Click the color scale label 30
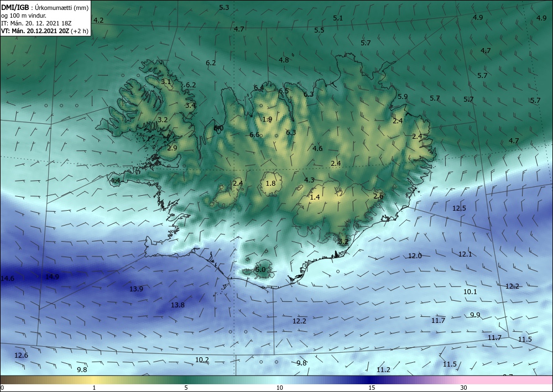This screenshot has height=392, width=553. click(464, 388)
